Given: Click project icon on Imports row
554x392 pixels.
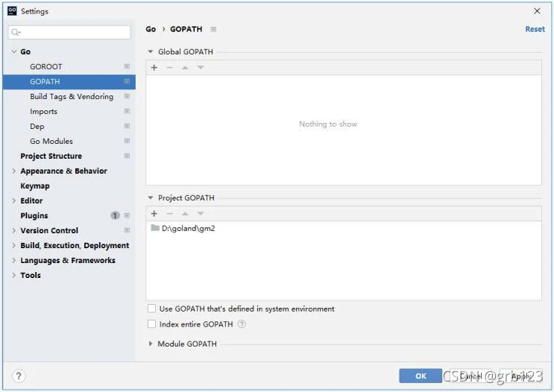Looking at the screenshot, I should [127, 111].
